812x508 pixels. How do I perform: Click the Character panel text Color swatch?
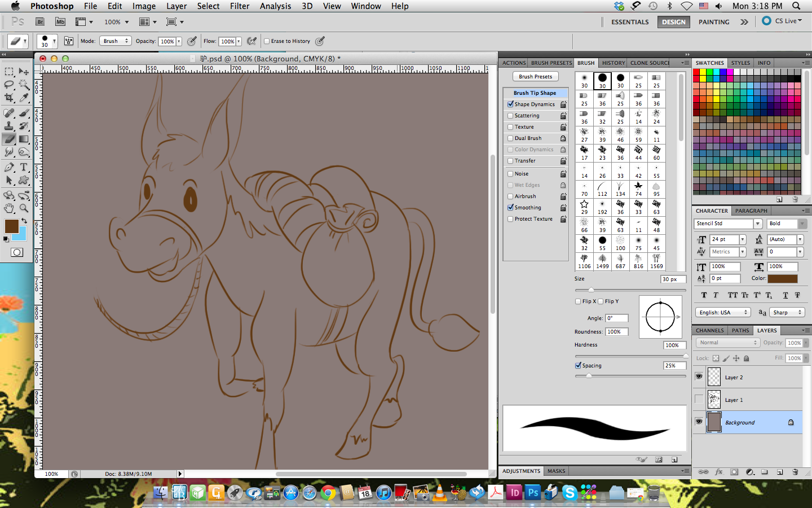click(x=783, y=278)
